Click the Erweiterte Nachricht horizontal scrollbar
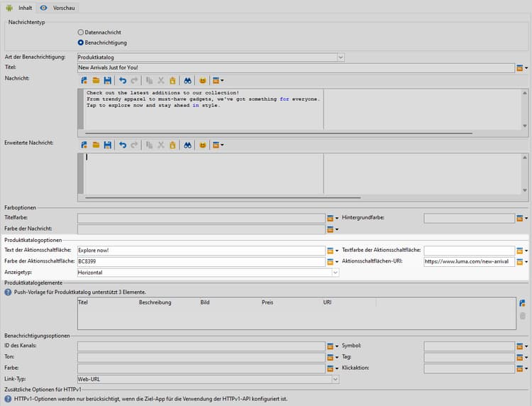Viewport: 532px width, 406px height. (223, 197)
